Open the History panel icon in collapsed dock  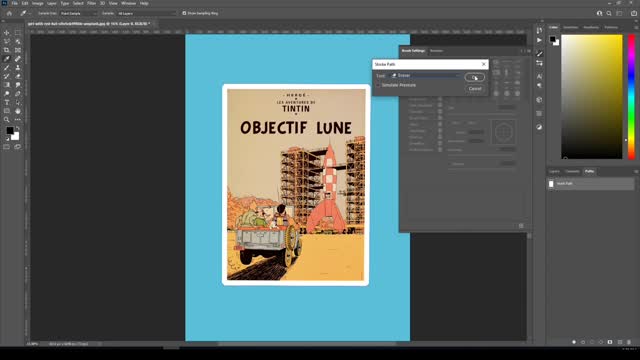(x=539, y=31)
